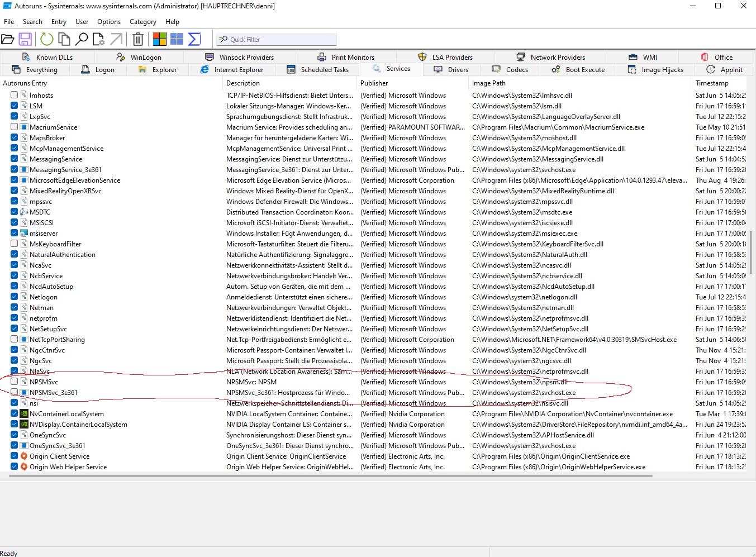Sort by Image Path column header

click(x=581, y=83)
